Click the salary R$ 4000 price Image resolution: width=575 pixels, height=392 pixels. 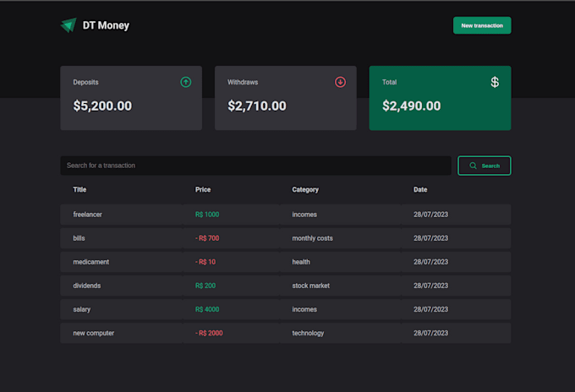coord(207,309)
